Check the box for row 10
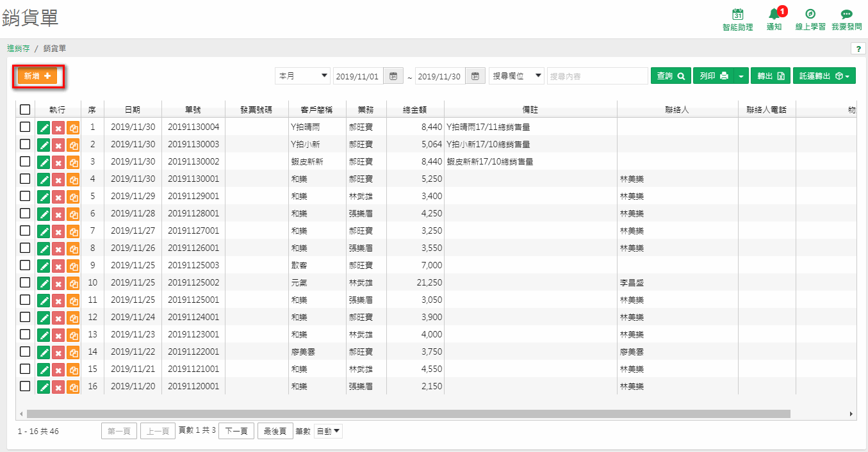 [x=25, y=282]
